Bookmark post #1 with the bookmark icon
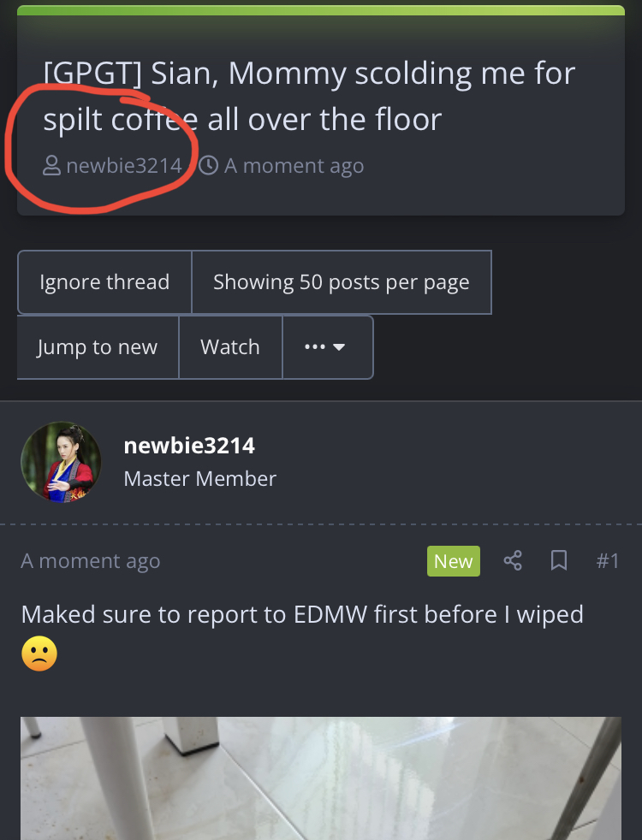This screenshot has width=642, height=840. pos(559,561)
